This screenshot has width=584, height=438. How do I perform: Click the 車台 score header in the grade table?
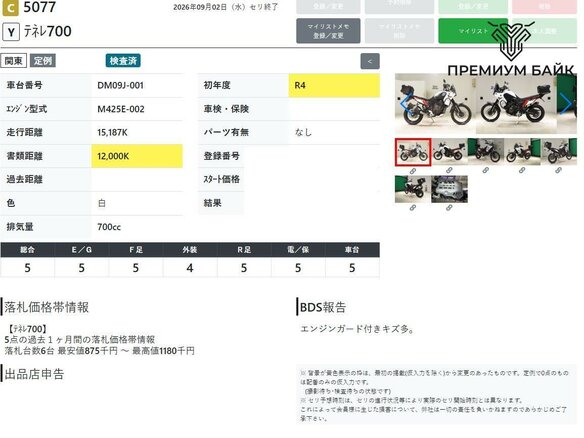[352, 250]
